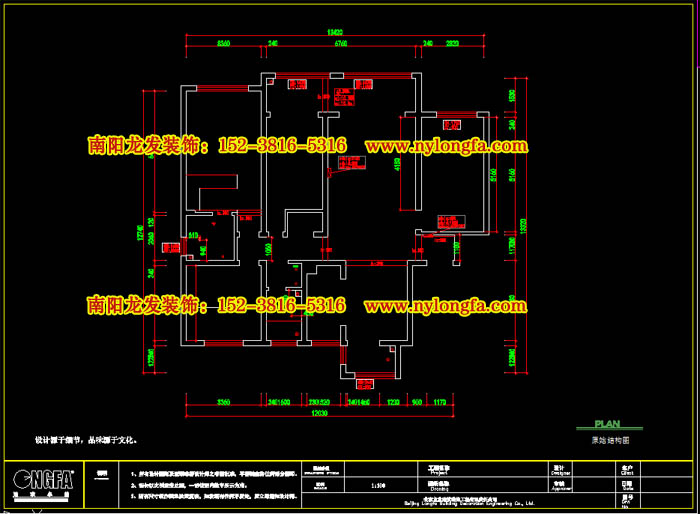
Task: Select the 3360 dimension at bottom left
Action: (223, 401)
